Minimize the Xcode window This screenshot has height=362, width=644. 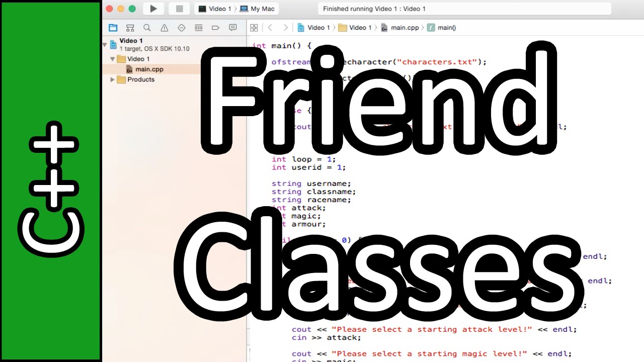pyautogui.click(x=121, y=9)
